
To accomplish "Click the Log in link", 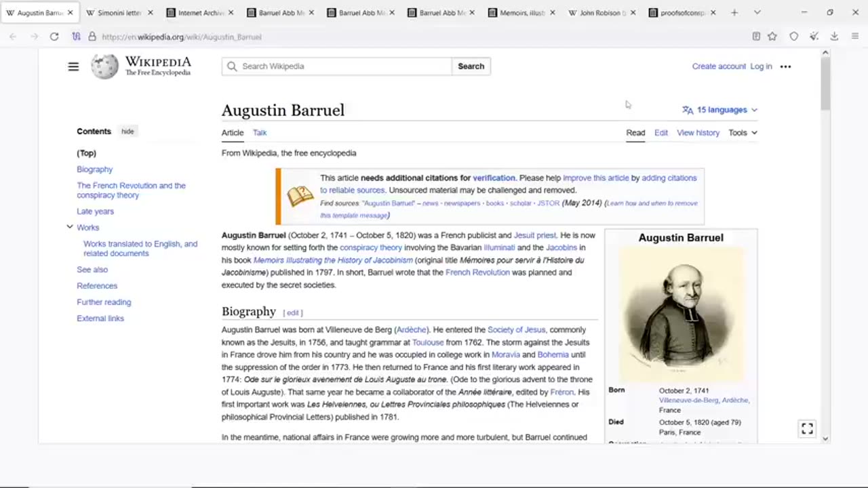I will pos(761,66).
